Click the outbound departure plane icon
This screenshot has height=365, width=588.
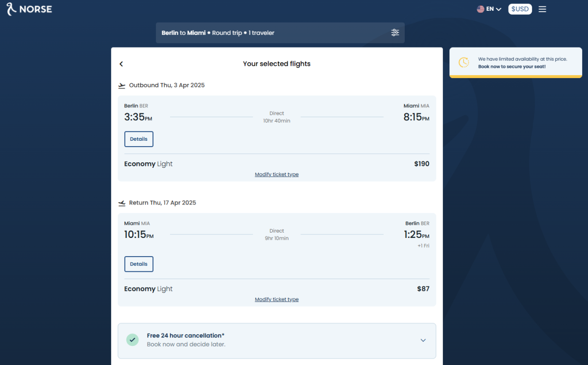pos(122,85)
